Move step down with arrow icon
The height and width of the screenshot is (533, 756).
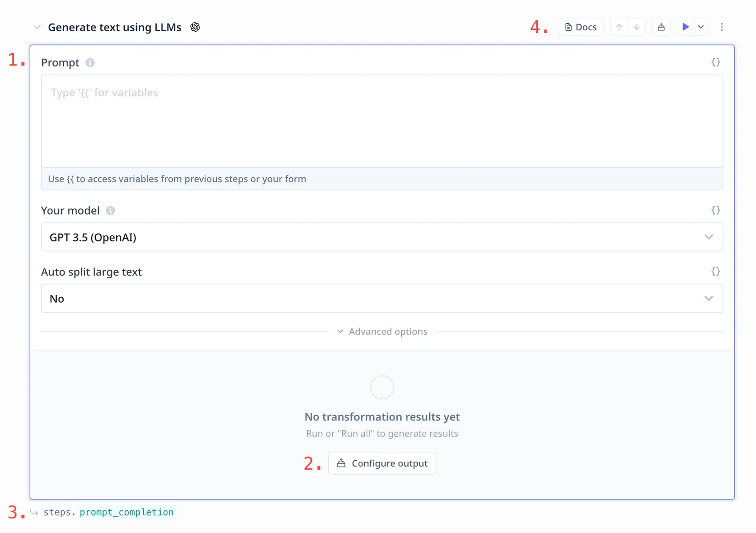[637, 27]
